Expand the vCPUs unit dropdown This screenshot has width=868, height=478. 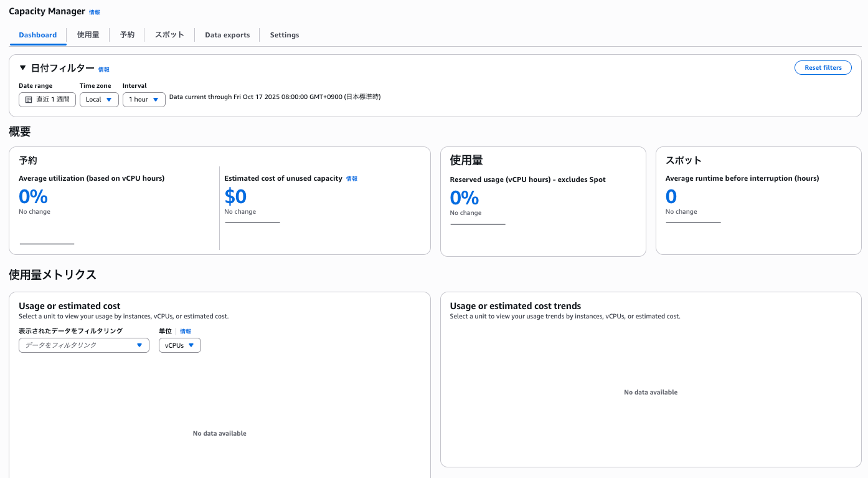tap(180, 345)
